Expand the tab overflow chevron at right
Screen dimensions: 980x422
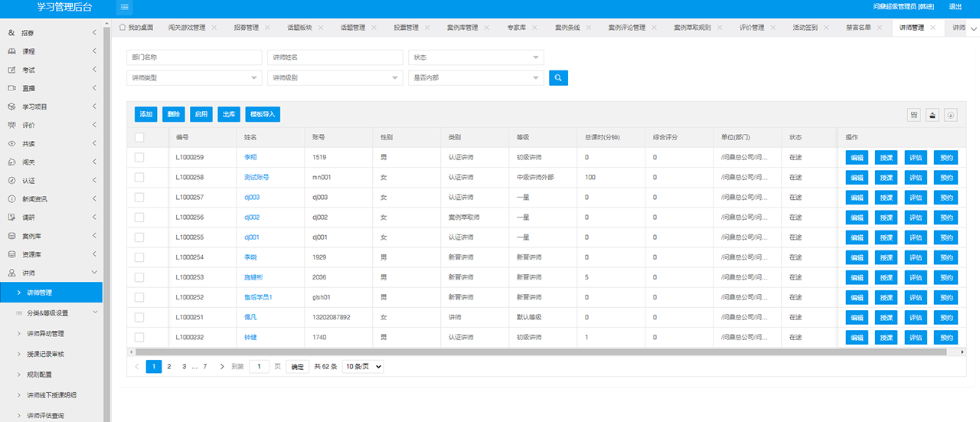(973, 28)
